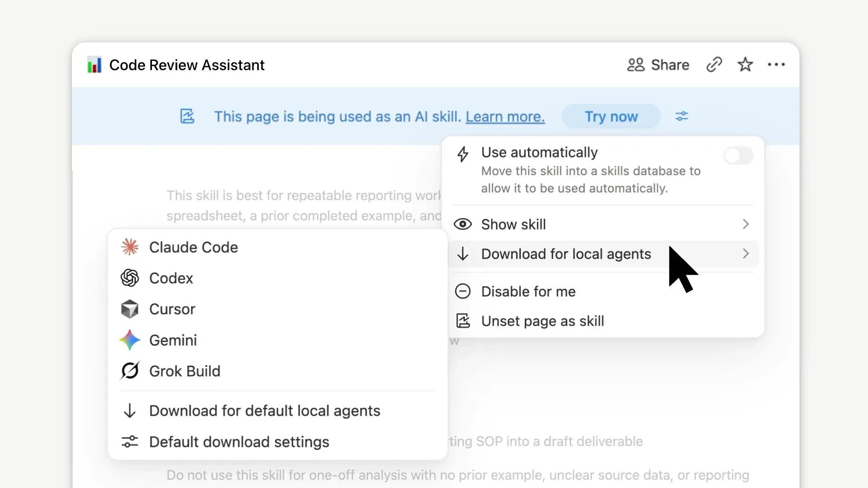Click the download arrow beside local agents

tap(463, 254)
